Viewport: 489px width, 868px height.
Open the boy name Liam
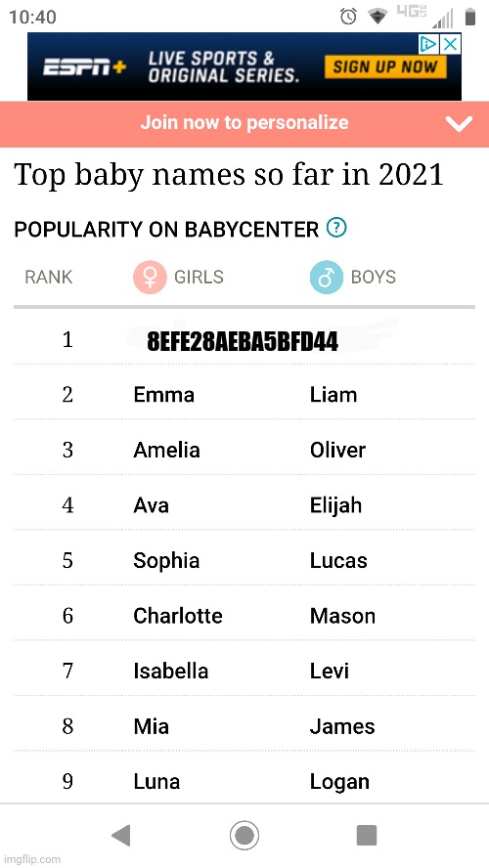[333, 395]
